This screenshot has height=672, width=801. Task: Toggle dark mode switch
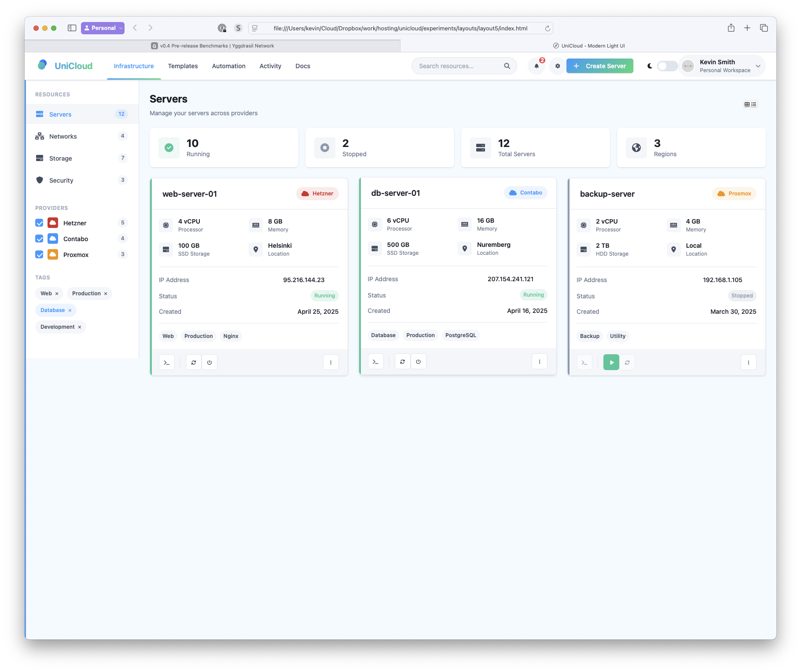point(667,66)
